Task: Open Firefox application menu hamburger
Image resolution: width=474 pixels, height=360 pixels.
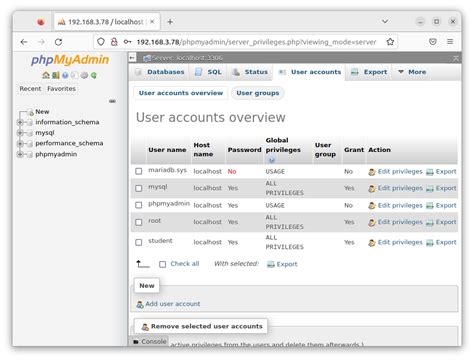Action: pyautogui.click(x=450, y=42)
